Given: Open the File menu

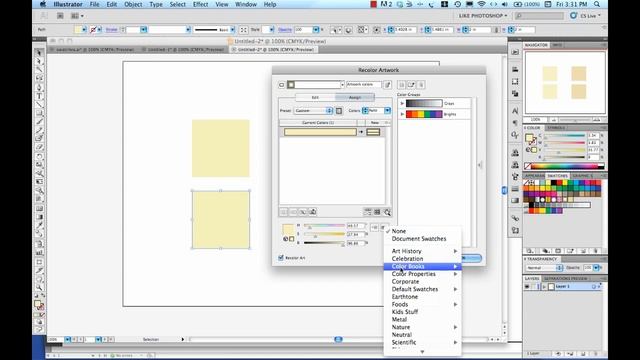Looking at the screenshot, I should pyautogui.click(x=94, y=4).
